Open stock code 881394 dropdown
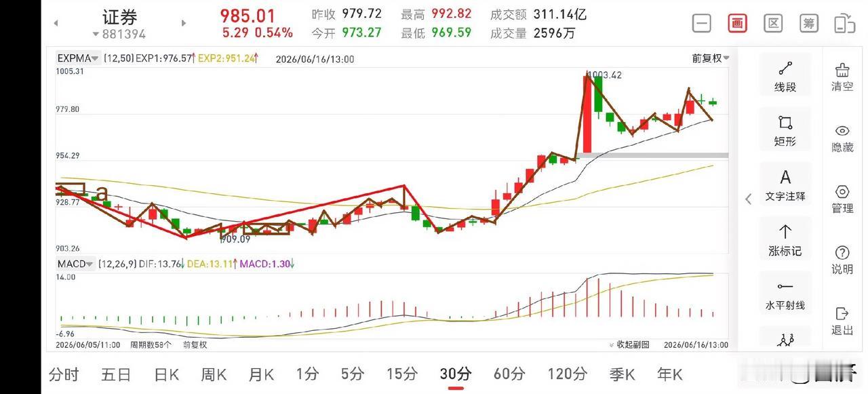The height and width of the screenshot is (394, 868). coord(119,34)
